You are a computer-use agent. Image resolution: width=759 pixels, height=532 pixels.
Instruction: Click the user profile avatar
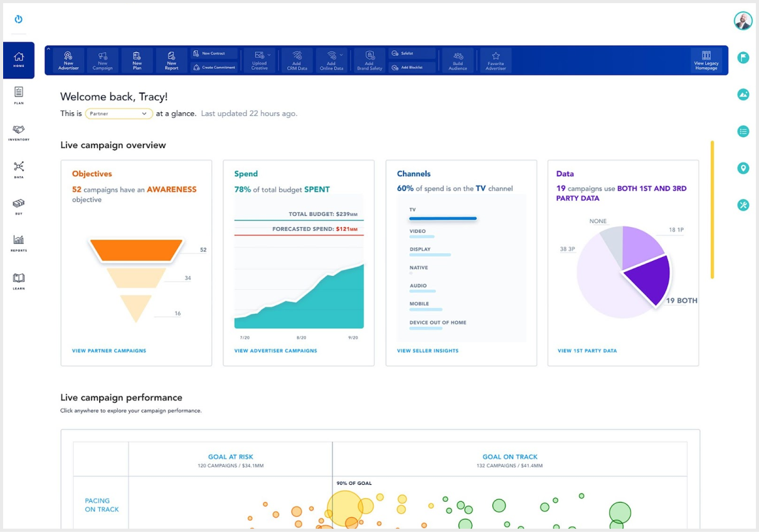tap(743, 21)
